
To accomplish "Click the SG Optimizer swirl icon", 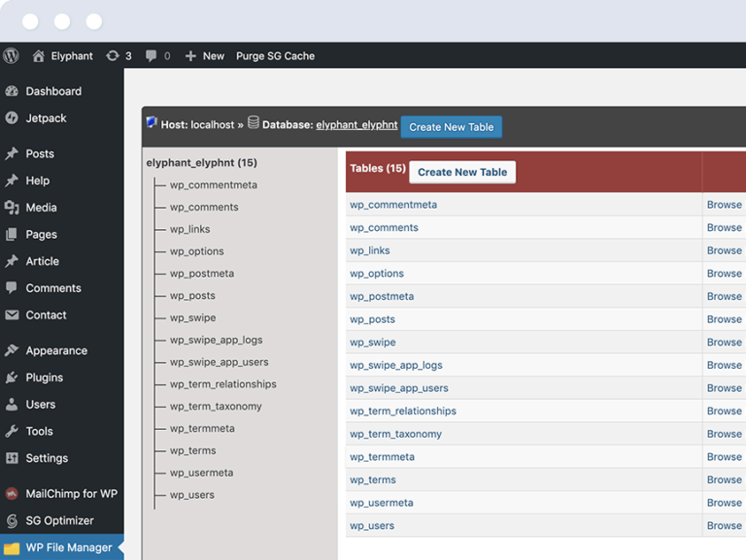I will [12, 520].
